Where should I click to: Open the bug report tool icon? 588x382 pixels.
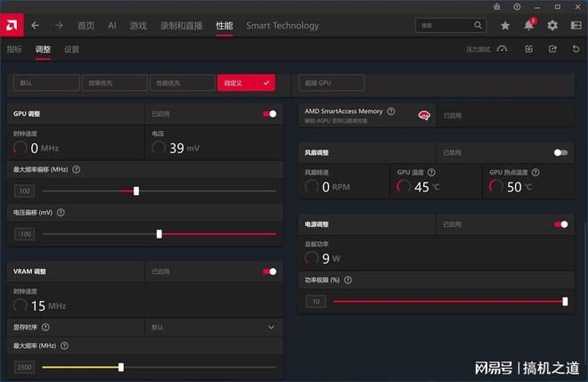(x=497, y=7)
